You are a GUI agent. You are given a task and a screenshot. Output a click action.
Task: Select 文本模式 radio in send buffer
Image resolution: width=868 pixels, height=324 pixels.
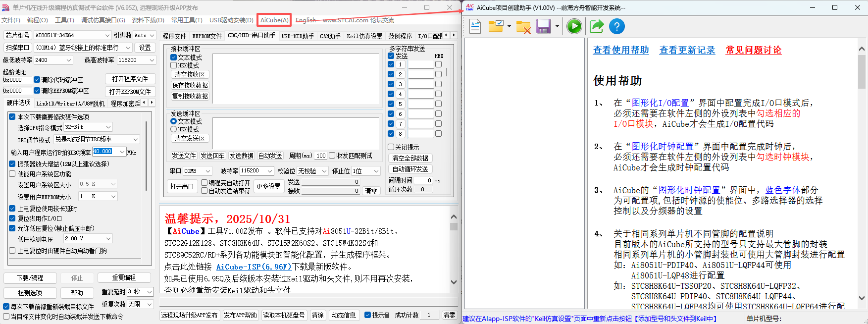pos(174,121)
